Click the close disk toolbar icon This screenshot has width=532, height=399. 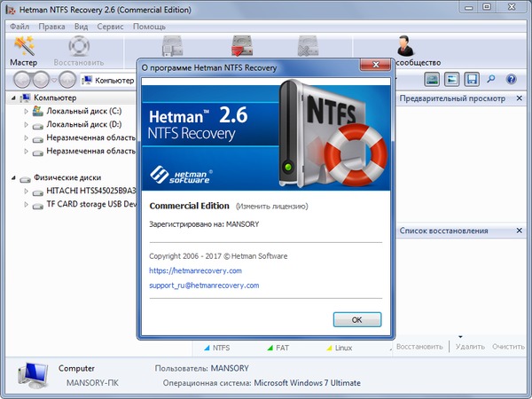click(x=308, y=46)
